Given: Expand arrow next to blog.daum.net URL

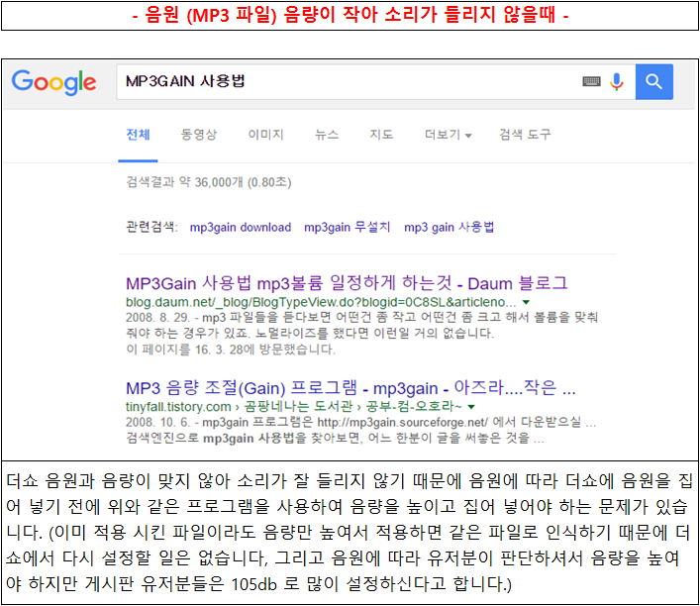Looking at the screenshot, I should 527,302.
